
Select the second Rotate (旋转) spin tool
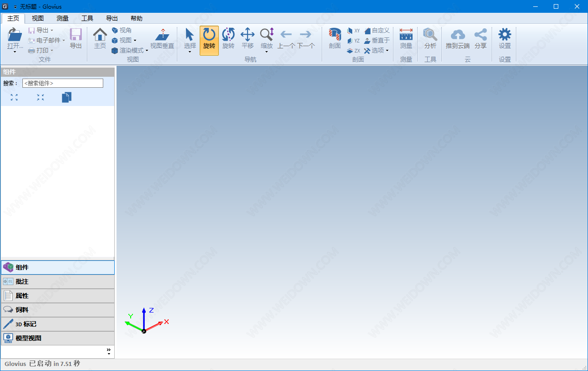tap(228, 38)
